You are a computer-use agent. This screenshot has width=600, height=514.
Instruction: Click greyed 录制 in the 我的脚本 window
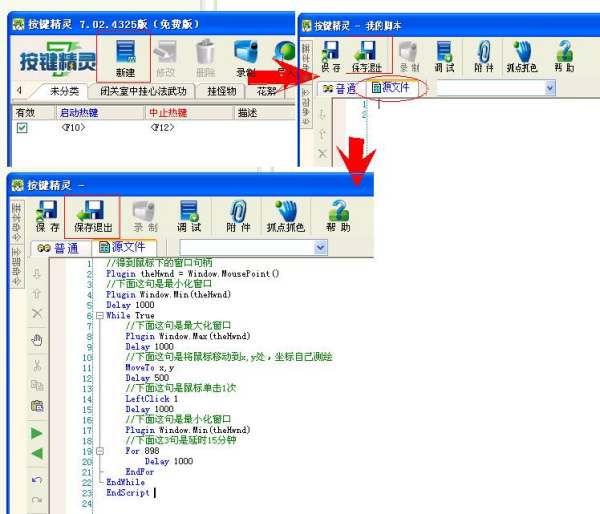(x=409, y=57)
